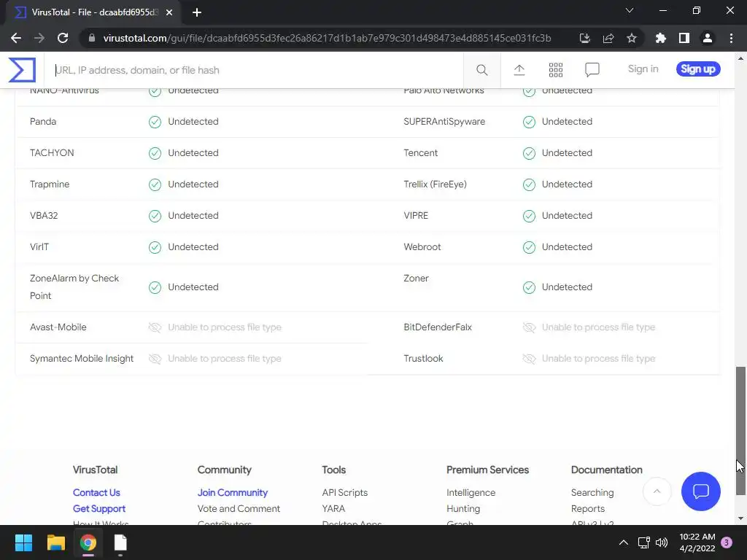Viewport: 747px width, 560px height.
Task: Click the "Trellix (FireEye)" engine name
Action: [x=435, y=184]
